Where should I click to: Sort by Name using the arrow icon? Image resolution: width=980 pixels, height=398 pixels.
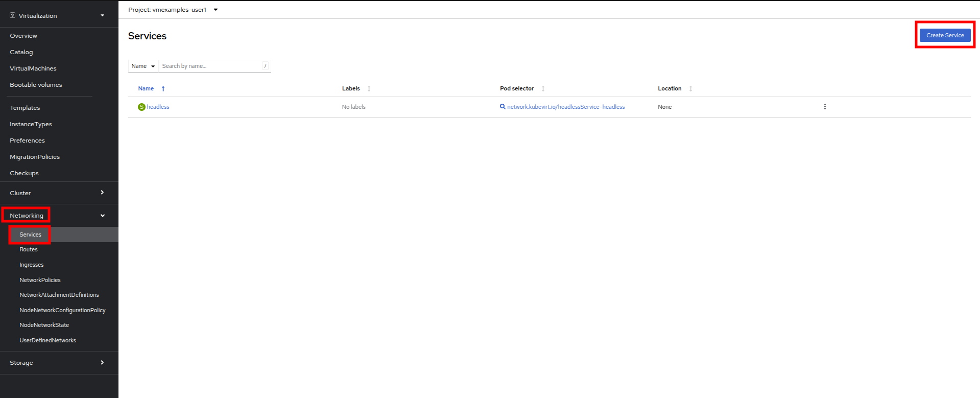163,89
